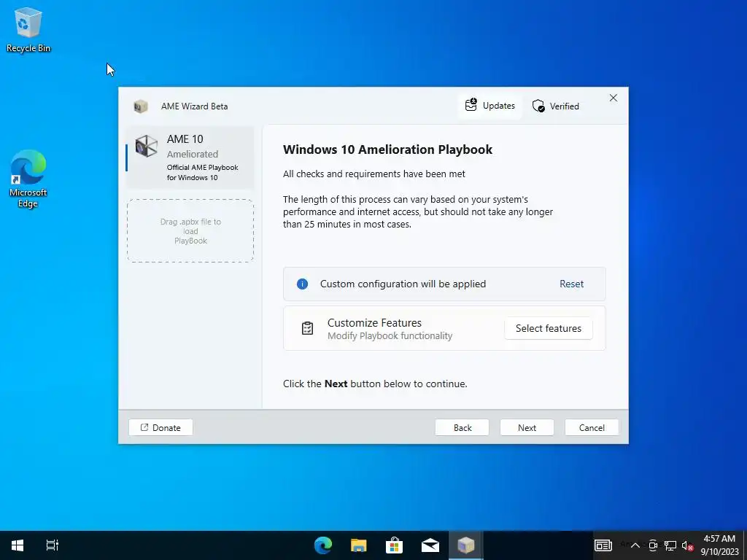Click the AME Wizard cube logo in title bar

(x=141, y=106)
